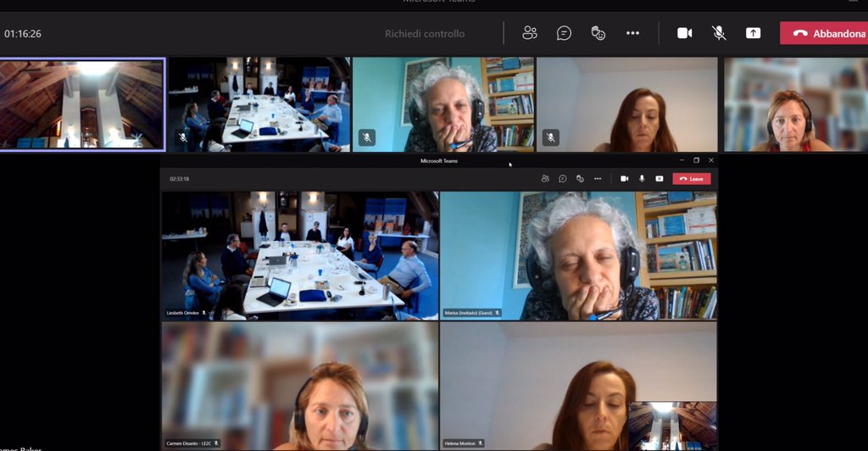This screenshot has width=868, height=451.
Task: Select the conference room thumbnail in the top strip
Action: 259,104
